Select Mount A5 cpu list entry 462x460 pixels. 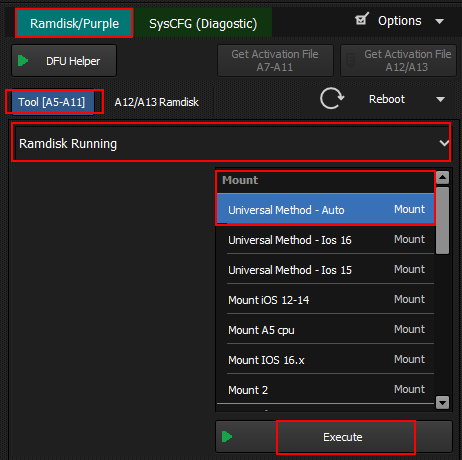[x=326, y=330]
